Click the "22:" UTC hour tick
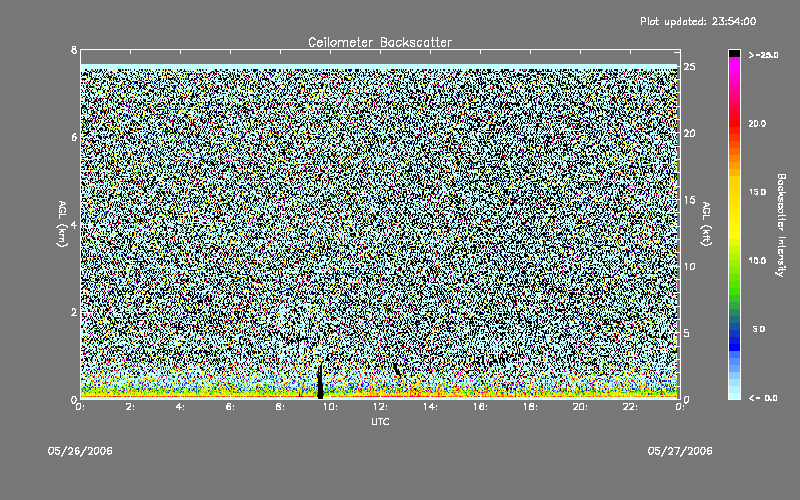This screenshot has width=800, height=500. click(630, 407)
